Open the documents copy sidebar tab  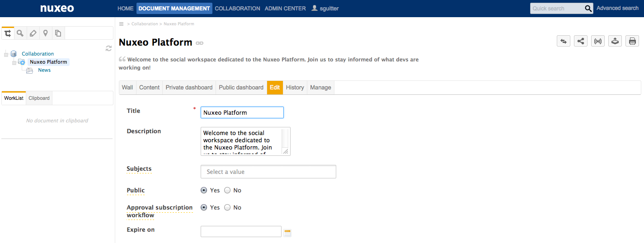coord(58,33)
